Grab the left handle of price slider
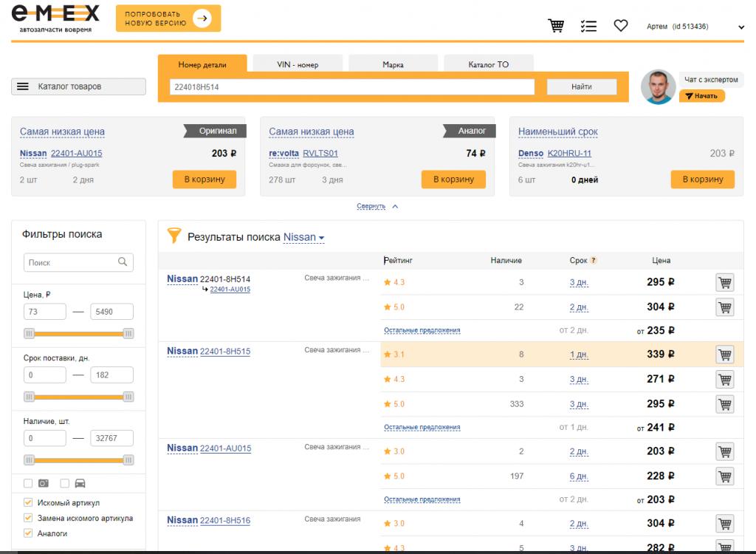 coord(30,333)
